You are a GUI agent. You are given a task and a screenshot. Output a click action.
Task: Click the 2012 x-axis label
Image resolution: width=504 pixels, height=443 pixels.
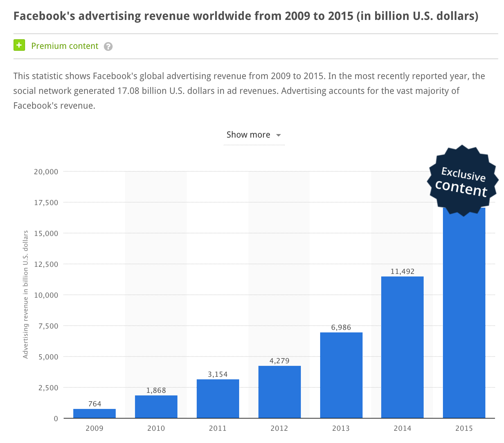coord(279,428)
